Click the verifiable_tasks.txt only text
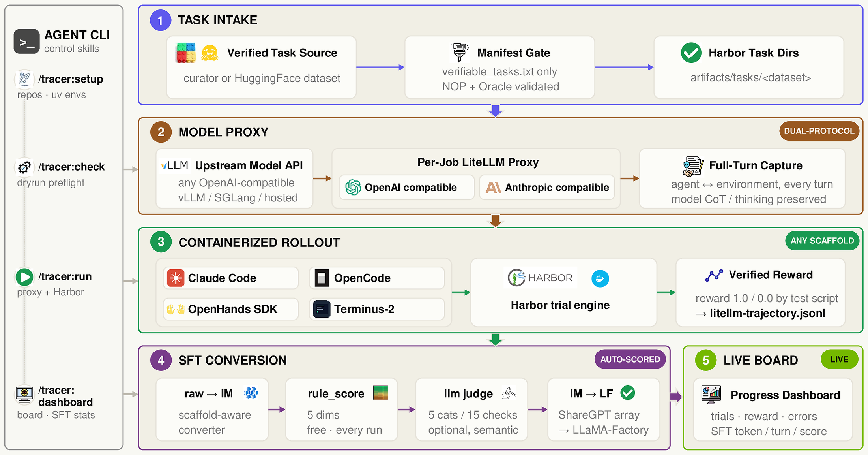Image resolution: width=868 pixels, height=455 pixels. click(499, 71)
